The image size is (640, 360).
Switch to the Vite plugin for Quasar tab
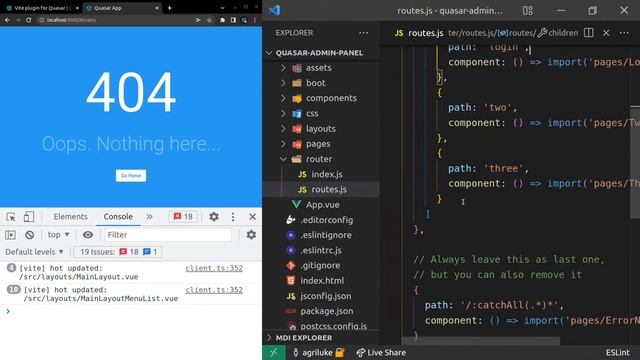(x=42, y=8)
